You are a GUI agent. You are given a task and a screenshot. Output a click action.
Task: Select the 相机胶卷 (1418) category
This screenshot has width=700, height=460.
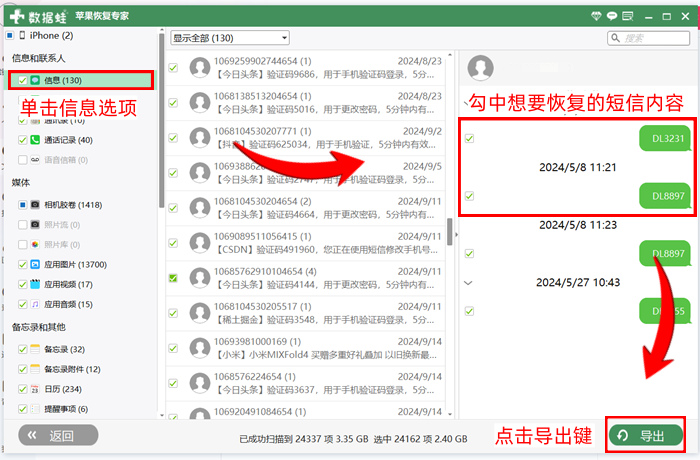(73, 205)
